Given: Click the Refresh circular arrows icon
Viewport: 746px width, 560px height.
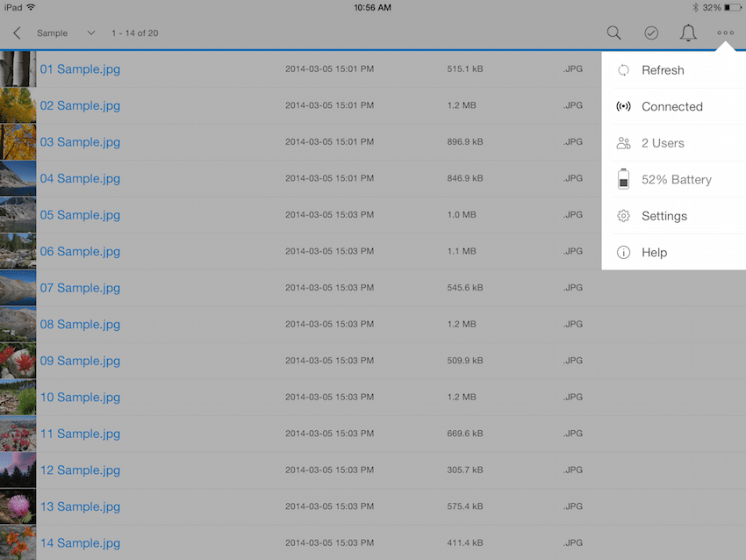Looking at the screenshot, I should tap(623, 70).
